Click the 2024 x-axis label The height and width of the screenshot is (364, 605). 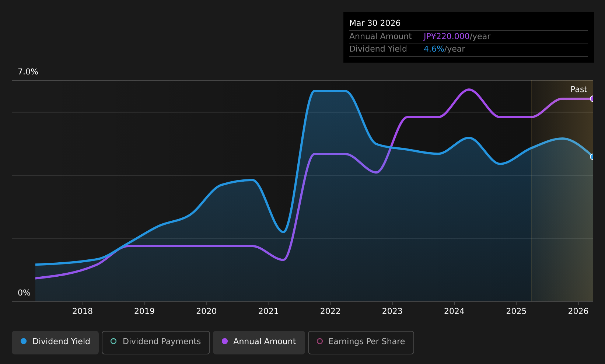coord(454,311)
